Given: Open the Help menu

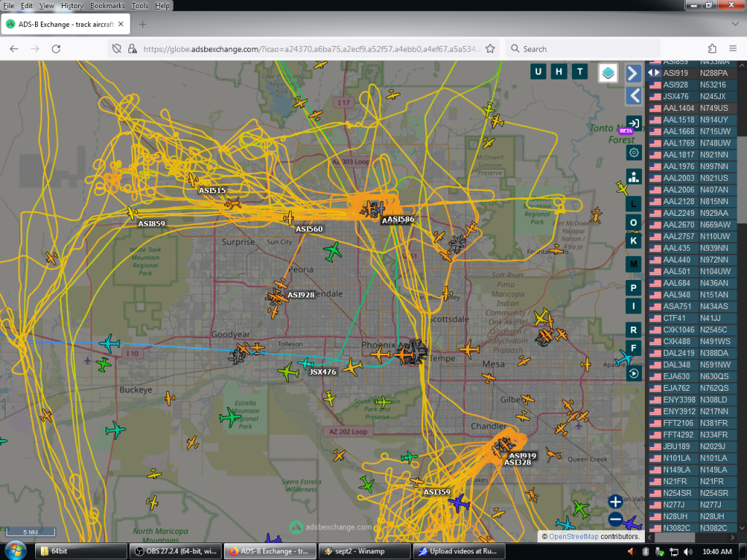Looking at the screenshot, I should (x=162, y=6).
